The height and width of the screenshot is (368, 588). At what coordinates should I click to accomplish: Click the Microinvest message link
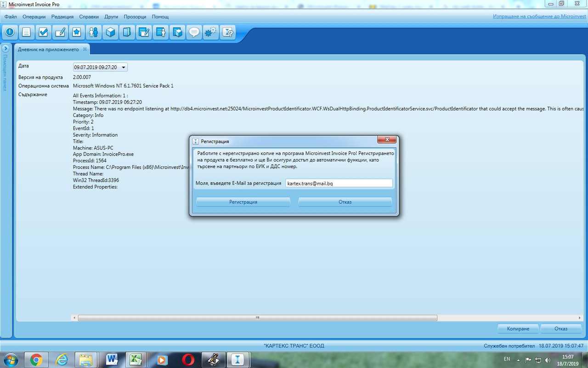[539, 16]
